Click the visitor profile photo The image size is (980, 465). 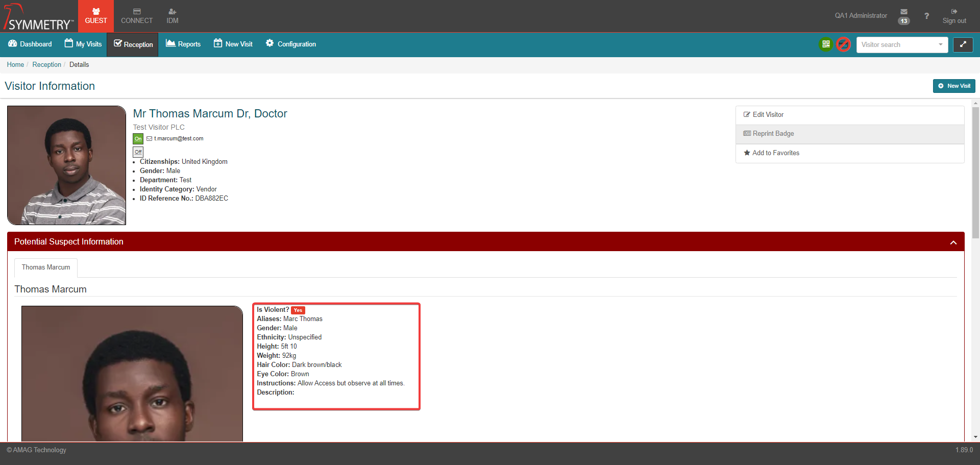point(66,165)
